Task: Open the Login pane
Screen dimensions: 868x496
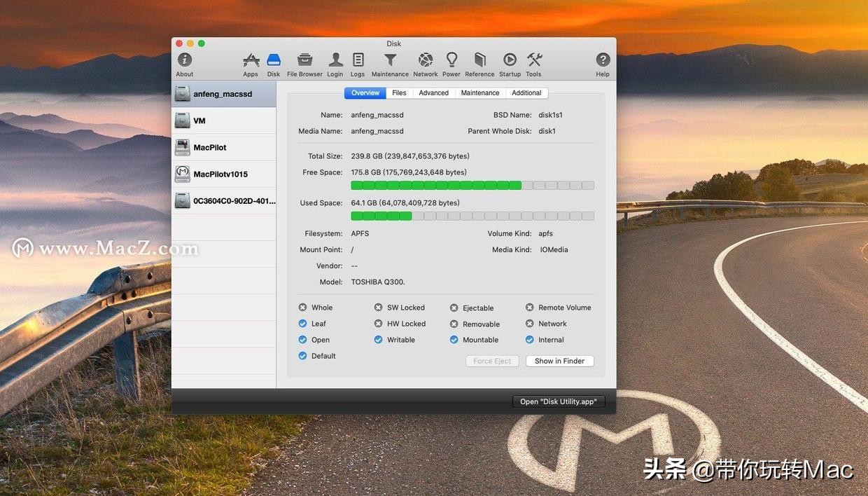Action: point(335,63)
